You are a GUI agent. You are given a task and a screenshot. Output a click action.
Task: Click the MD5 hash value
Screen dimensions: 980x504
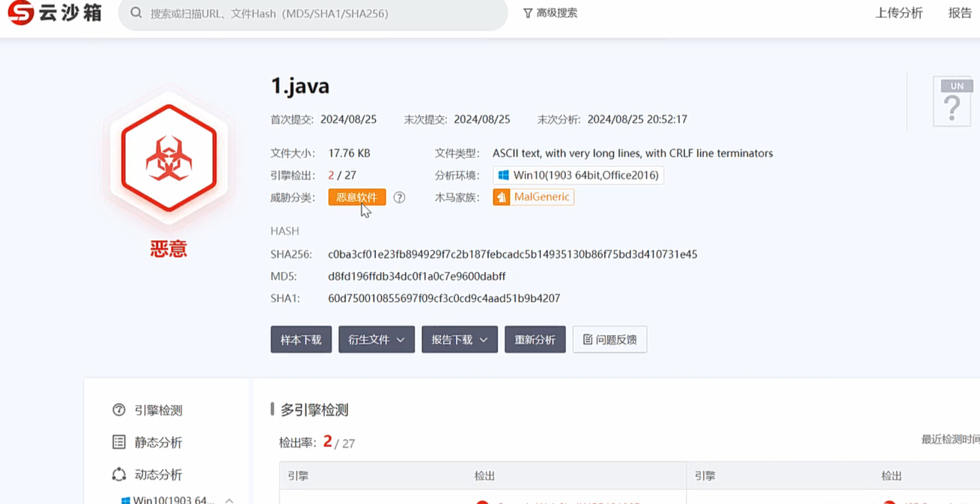tap(417, 276)
